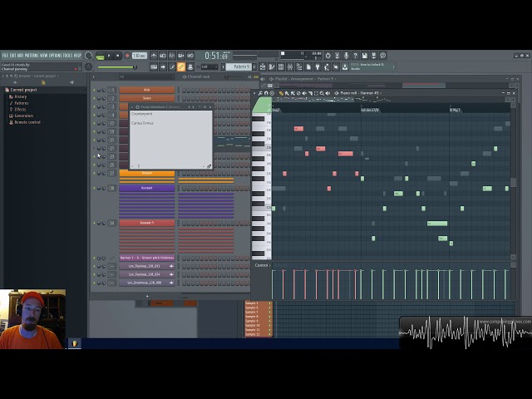Open the piano roll view icon

pyautogui.click(x=272, y=66)
